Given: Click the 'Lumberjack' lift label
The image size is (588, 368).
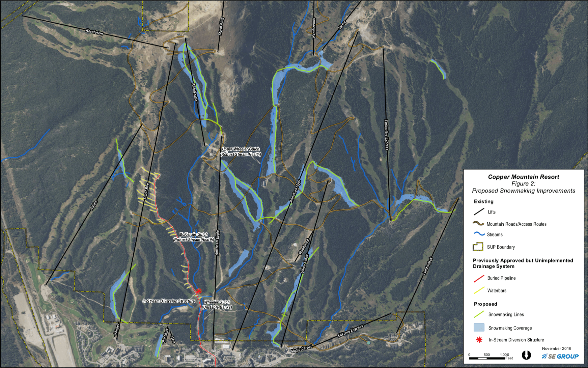Looking at the screenshot, I should (x=427, y=266).
